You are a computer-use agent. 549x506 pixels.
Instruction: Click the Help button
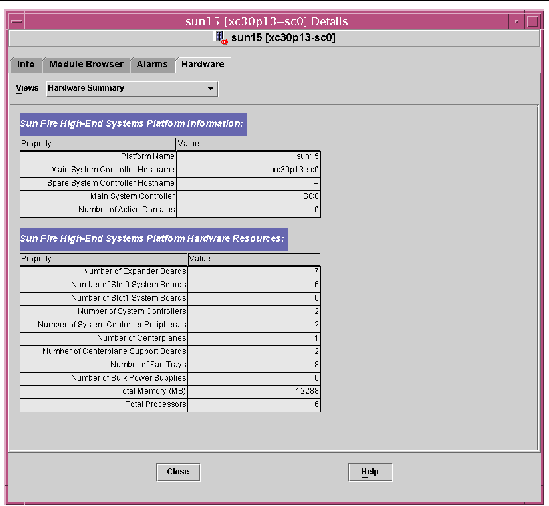[x=370, y=472]
